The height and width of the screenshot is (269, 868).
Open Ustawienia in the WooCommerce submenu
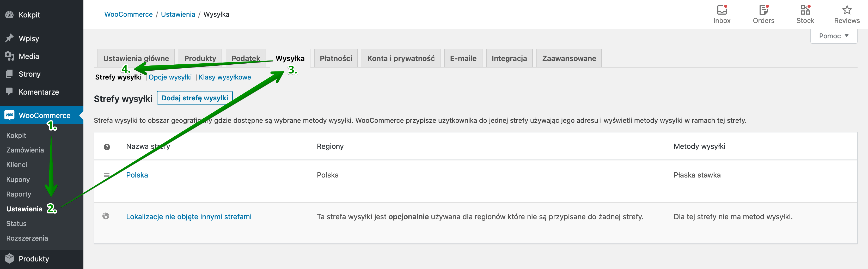point(24,209)
